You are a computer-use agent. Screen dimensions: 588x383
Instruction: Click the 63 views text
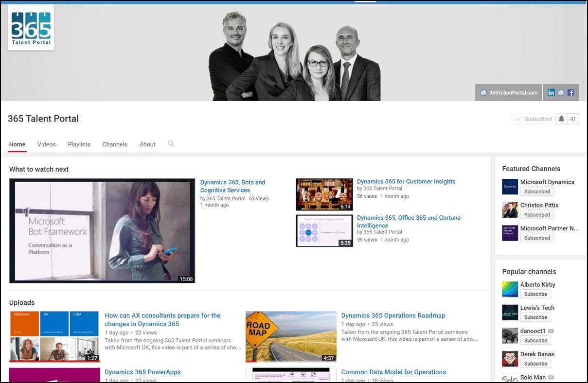259,198
